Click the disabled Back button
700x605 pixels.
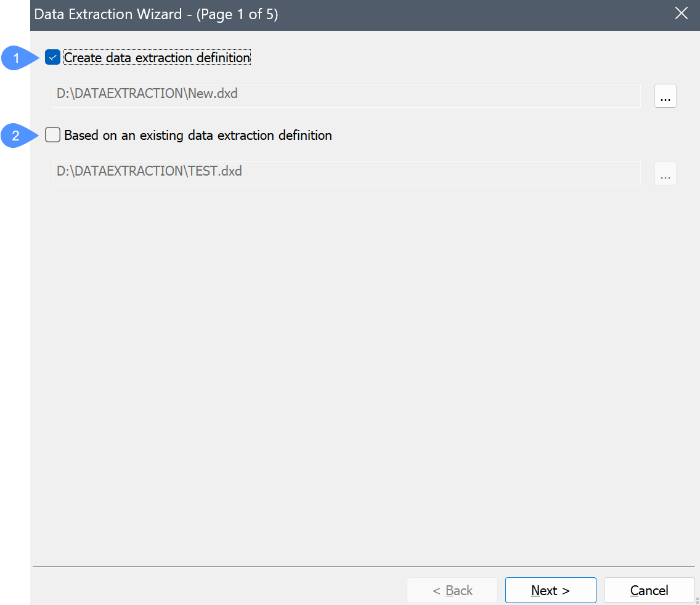coord(452,590)
